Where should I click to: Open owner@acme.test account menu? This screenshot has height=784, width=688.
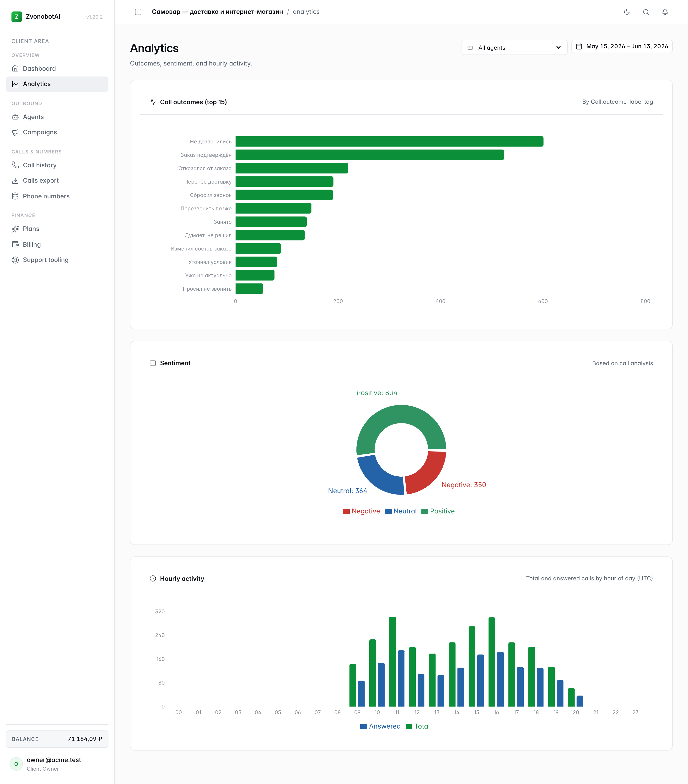pyautogui.click(x=57, y=764)
